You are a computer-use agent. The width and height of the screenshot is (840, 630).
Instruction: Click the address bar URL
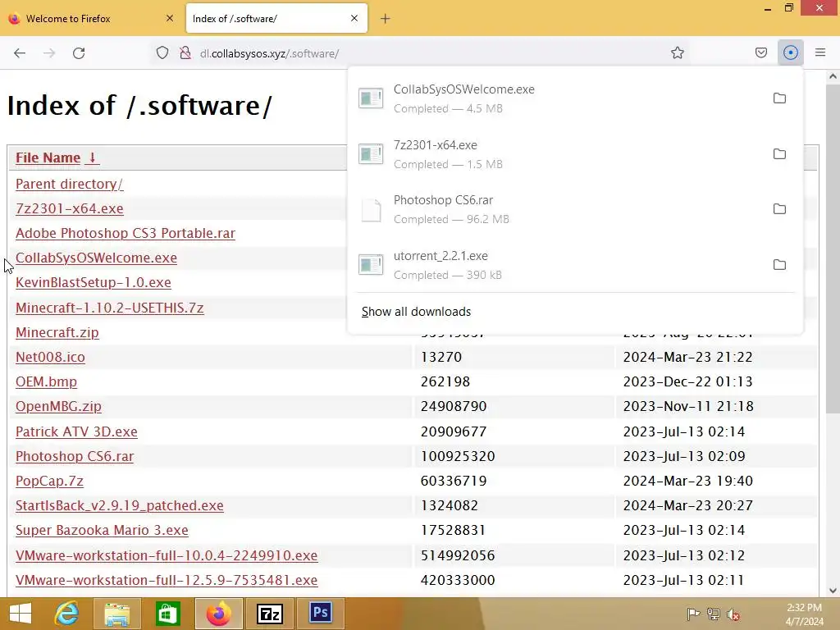269,53
